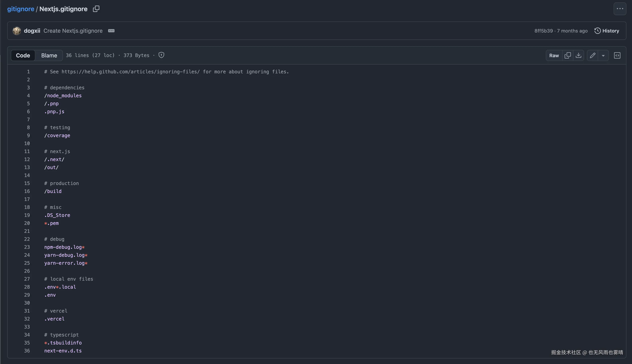
Task: Go to gitignore repository breadcrumb
Action: coord(21,9)
